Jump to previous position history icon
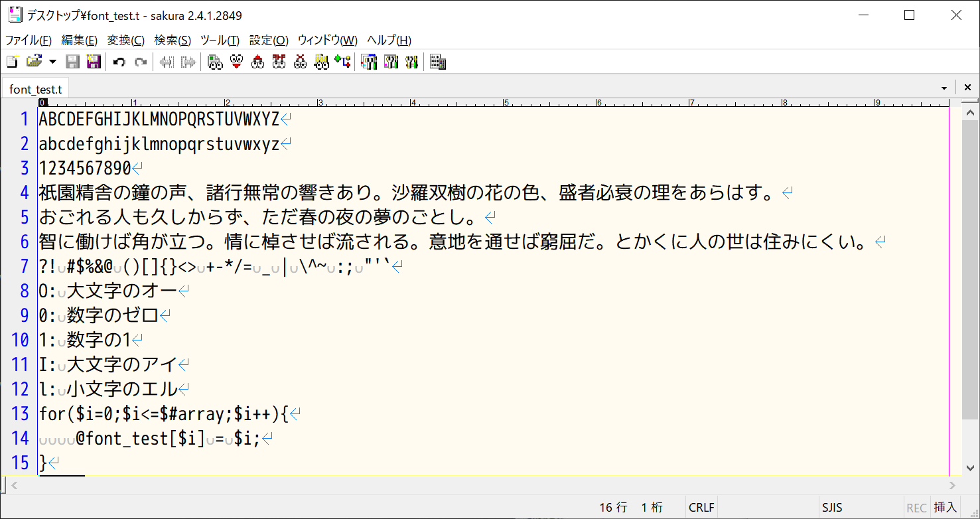The height and width of the screenshot is (519, 980). coord(167,62)
